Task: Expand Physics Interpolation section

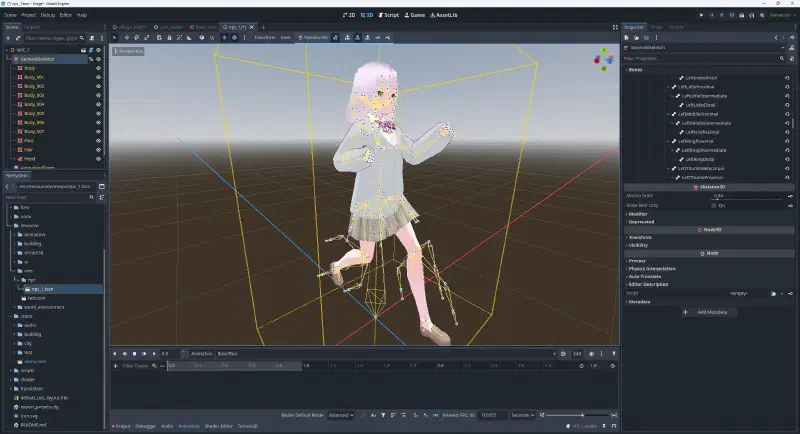Action: click(x=652, y=269)
